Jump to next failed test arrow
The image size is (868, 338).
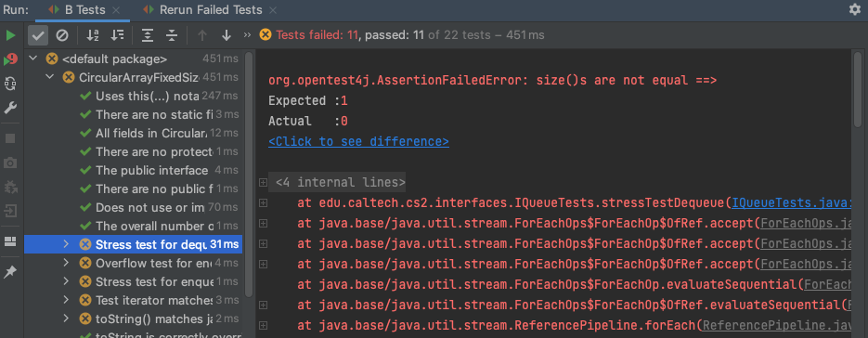click(226, 35)
